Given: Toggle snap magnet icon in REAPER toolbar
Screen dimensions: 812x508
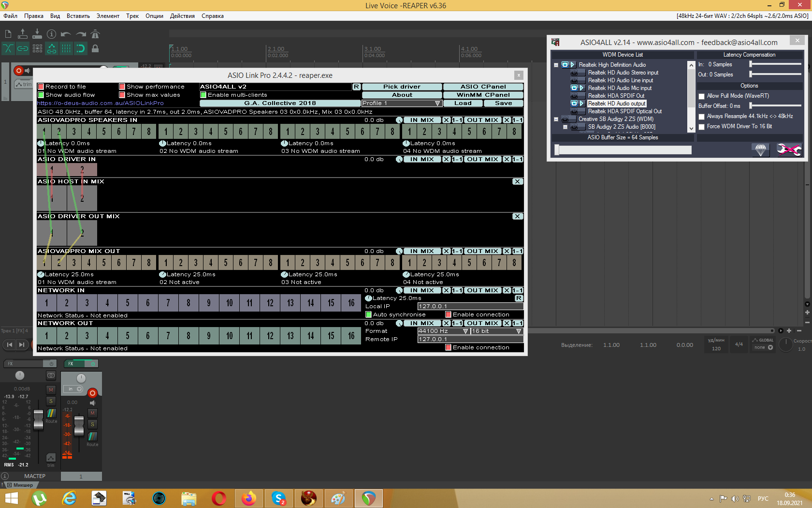Looking at the screenshot, I should pos(81,48).
